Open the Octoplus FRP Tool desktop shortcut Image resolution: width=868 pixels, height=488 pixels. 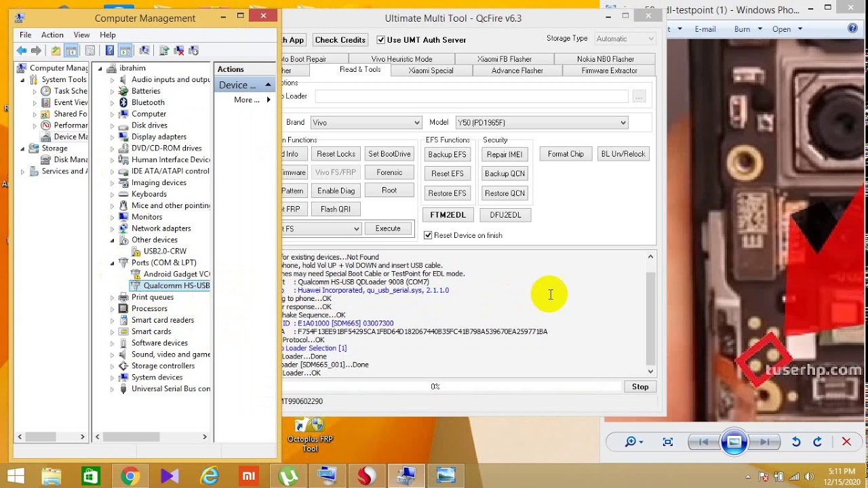pos(310,435)
